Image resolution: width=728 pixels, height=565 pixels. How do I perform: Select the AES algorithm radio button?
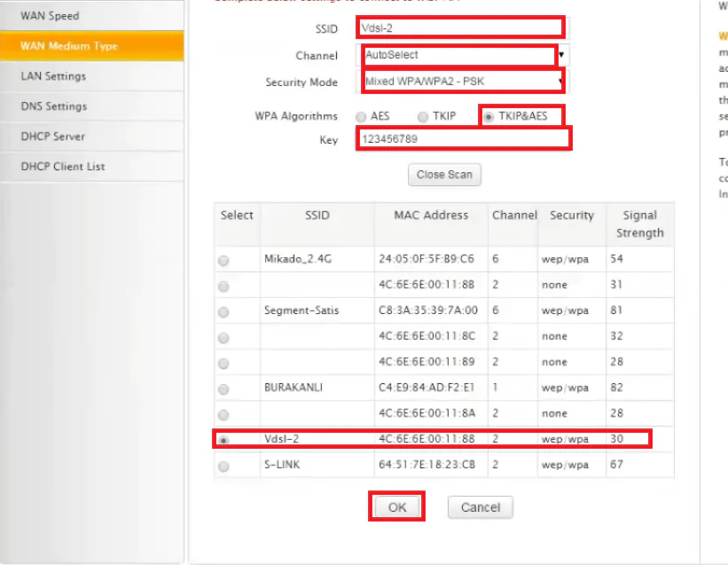tap(361, 117)
